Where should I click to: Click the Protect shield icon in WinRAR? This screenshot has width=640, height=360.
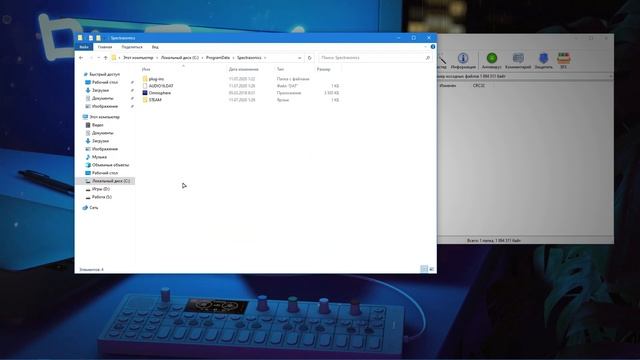click(x=543, y=58)
